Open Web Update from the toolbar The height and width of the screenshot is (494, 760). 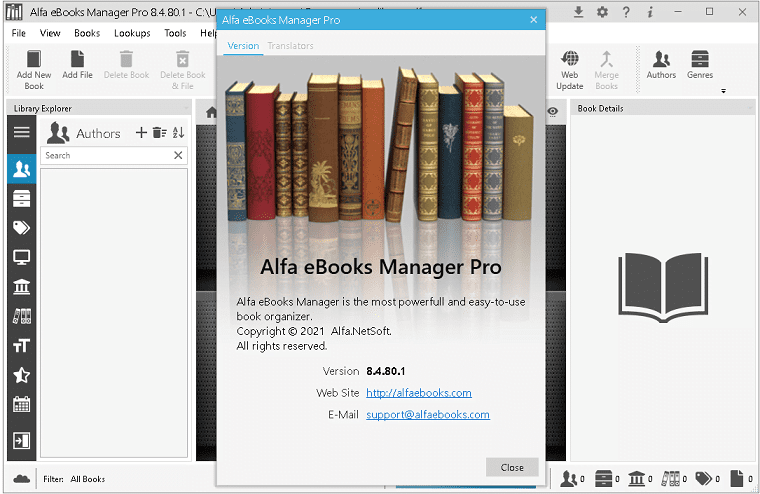click(570, 70)
